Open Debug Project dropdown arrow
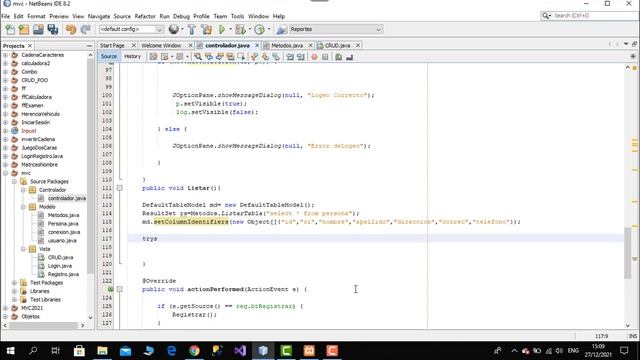This screenshot has height=360, width=640. pyautogui.click(x=249, y=29)
